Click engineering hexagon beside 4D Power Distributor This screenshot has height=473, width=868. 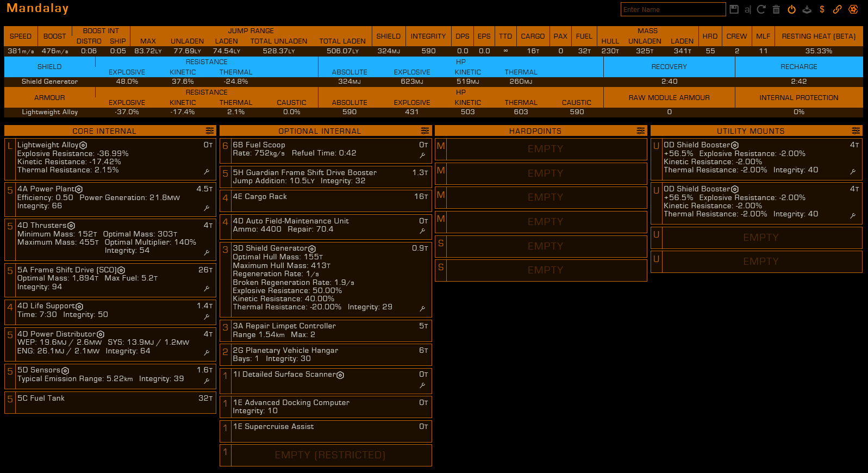click(101, 334)
